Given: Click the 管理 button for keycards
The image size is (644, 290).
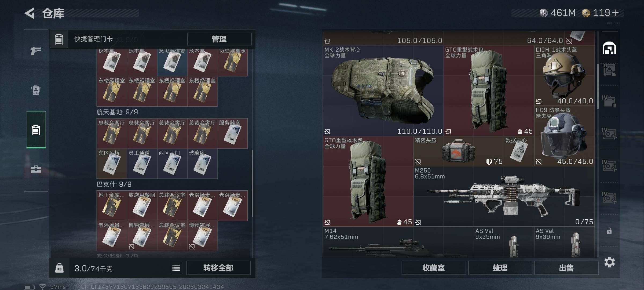Looking at the screenshot, I should pos(219,39).
